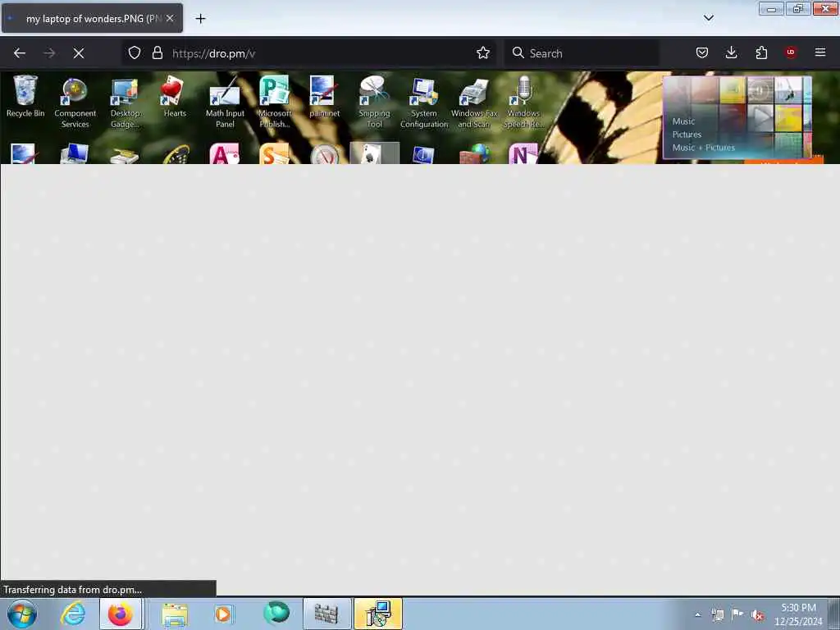Click Hearts game icon in the image
The image size is (840, 630).
[175, 97]
